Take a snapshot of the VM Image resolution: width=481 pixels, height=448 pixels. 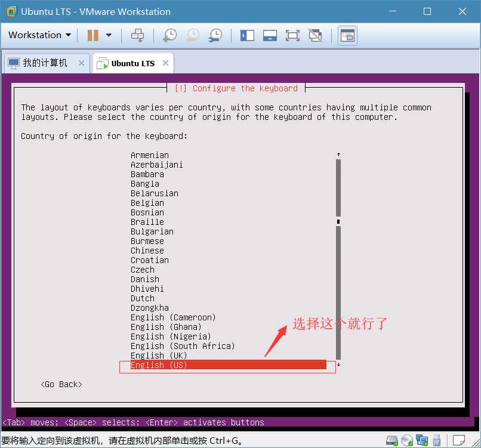tap(169, 35)
